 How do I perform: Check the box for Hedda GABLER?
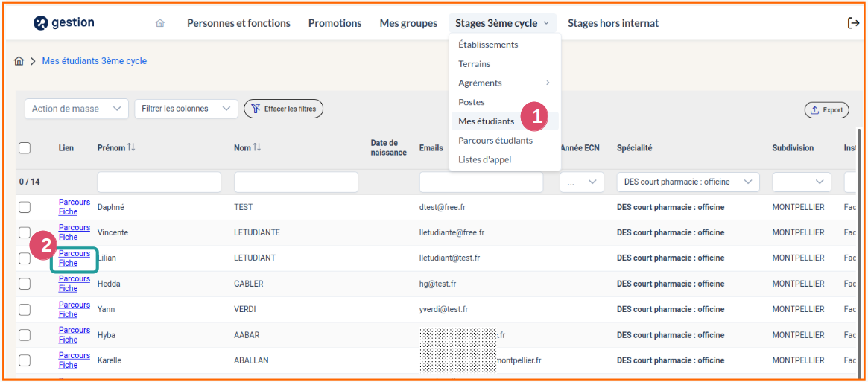coord(25,284)
